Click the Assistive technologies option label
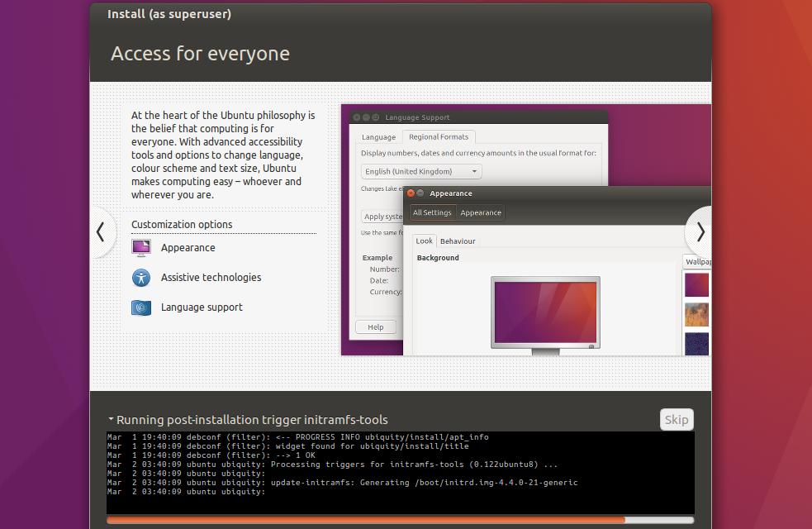 [211, 277]
